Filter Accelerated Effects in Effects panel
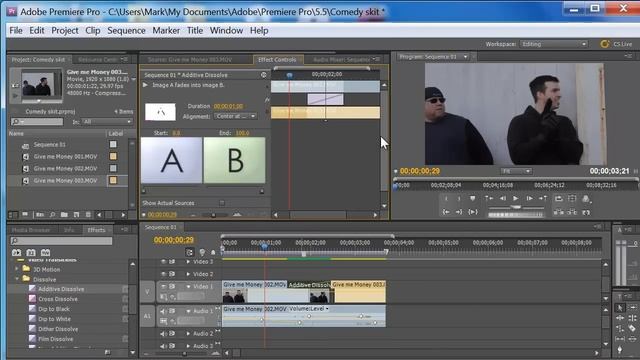 click(16, 253)
